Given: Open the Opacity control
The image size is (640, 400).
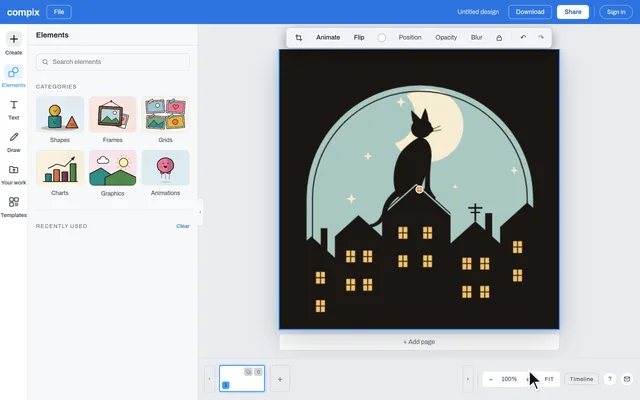Looking at the screenshot, I should pyautogui.click(x=446, y=37).
